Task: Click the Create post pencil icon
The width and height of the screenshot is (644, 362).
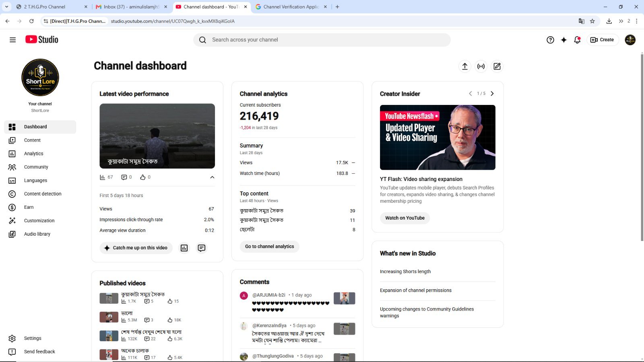Action: point(497,66)
